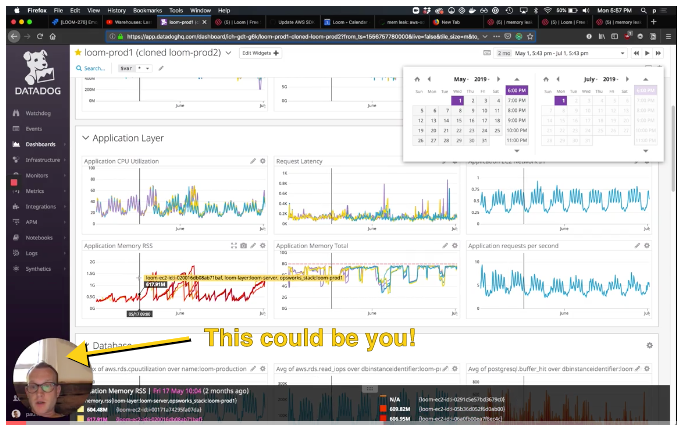The width and height of the screenshot is (684, 435).
Task: Open a new browser tab with plus
Action: [x=653, y=22]
